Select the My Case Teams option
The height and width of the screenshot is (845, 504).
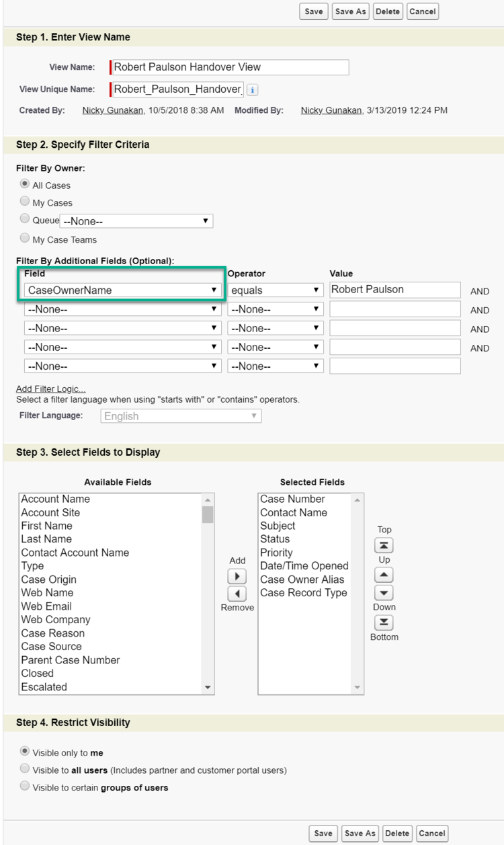point(25,239)
